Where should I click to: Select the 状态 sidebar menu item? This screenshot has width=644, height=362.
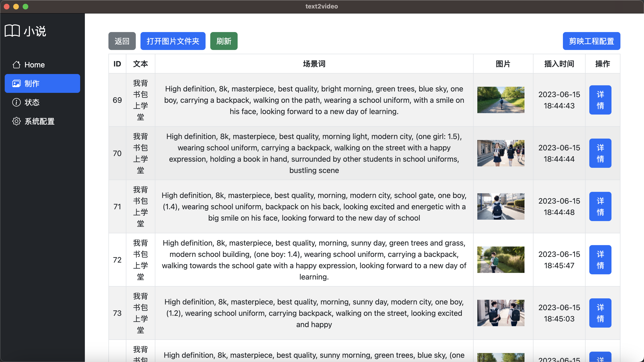[x=32, y=102]
